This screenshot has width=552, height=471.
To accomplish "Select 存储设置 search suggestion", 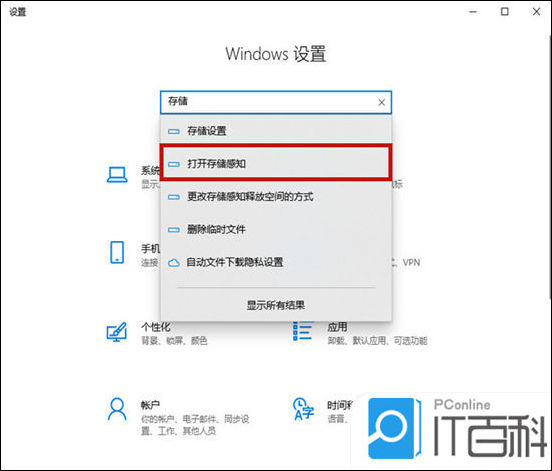I will (276, 131).
